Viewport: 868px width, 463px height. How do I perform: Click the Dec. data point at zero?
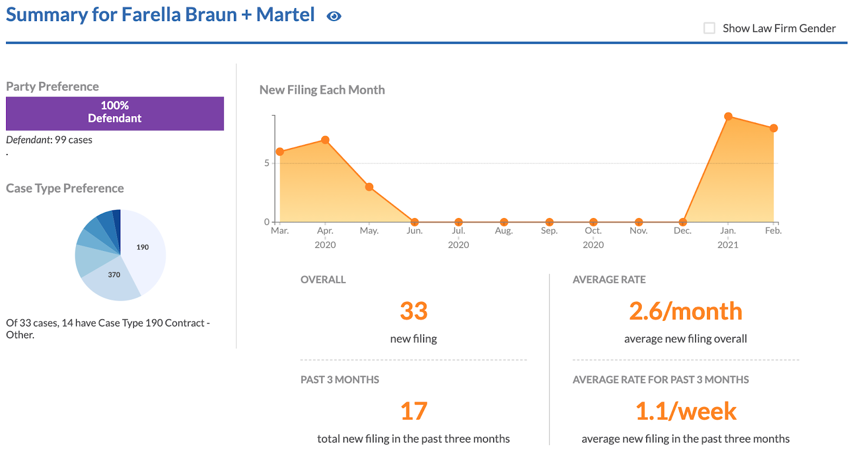pyautogui.click(x=683, y=222)
